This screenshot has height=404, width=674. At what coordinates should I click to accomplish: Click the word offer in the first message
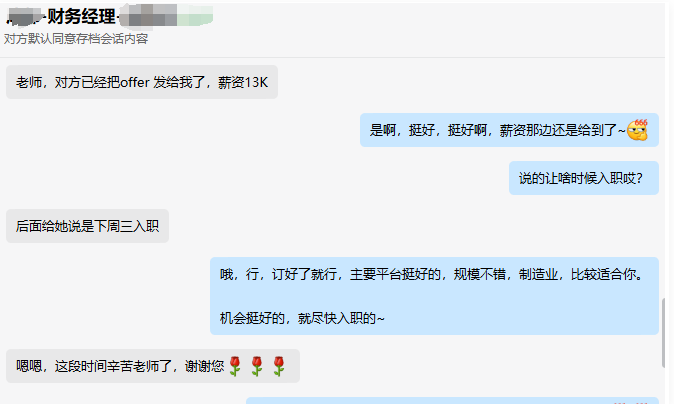coord(135,82)
